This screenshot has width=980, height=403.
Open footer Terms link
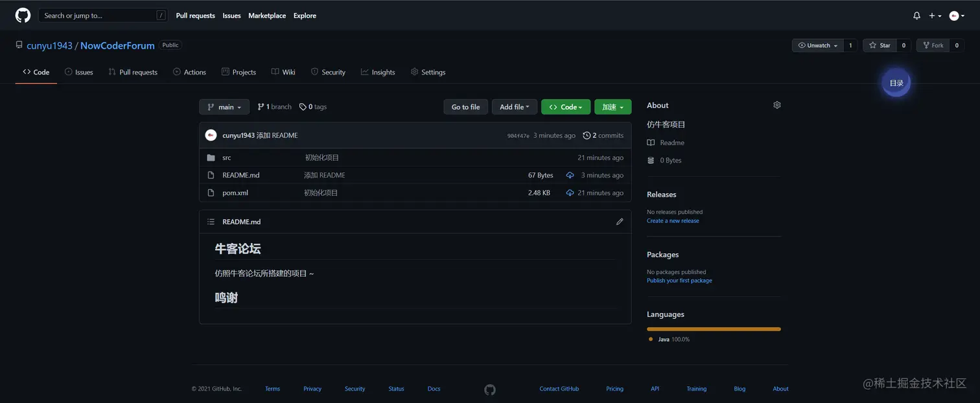click(272, 389)
